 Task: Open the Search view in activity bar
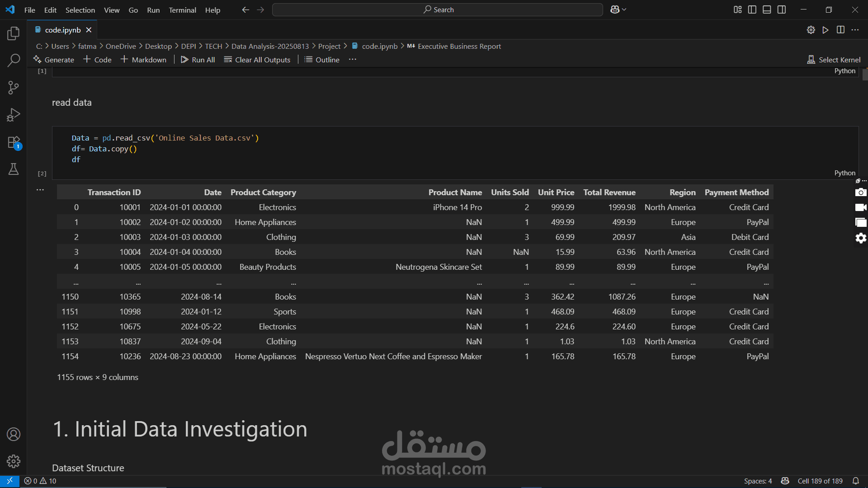click(14, 61)
